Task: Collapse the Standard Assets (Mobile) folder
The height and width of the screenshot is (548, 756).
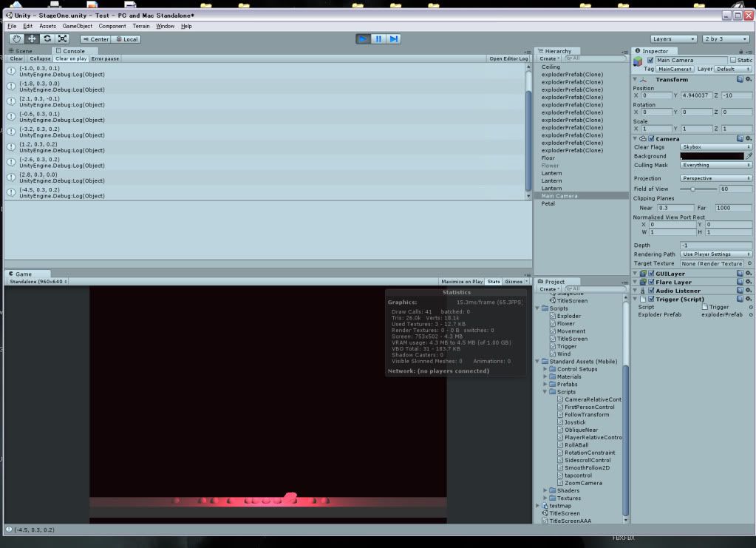Action: (538, 361)
